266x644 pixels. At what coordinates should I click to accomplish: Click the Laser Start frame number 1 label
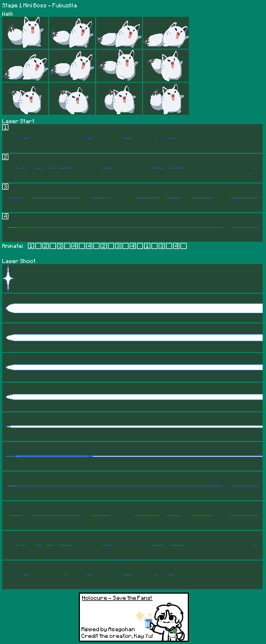tap(6, 128)
